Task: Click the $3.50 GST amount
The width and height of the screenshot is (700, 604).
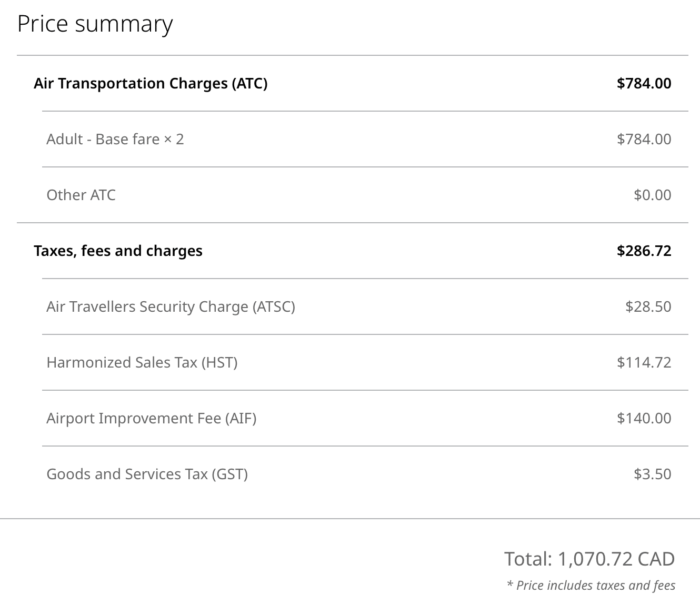Action: pyautogui.click(x=652, y=474)
